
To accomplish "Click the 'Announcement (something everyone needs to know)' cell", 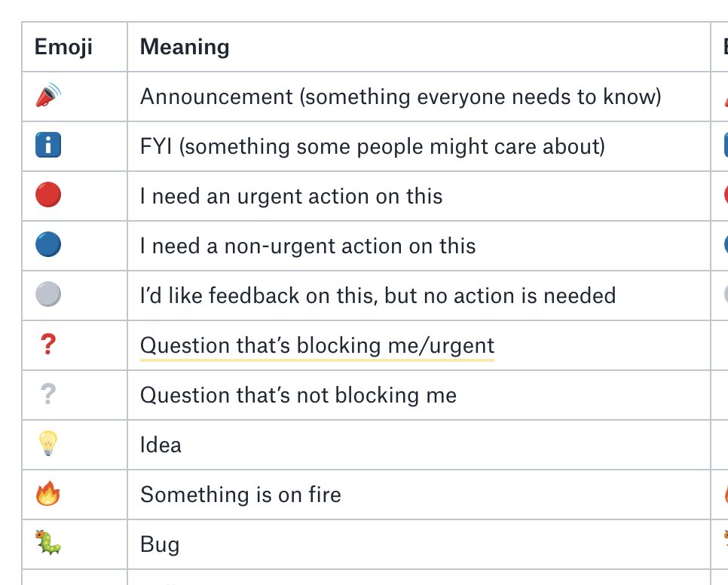I will coord(419,96).
